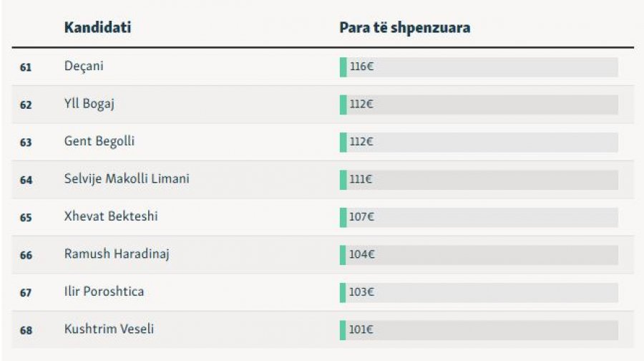Select Selvije Makolli Limani row name
Viewport: 644px width, 361px height.
(x=127, y=179)
